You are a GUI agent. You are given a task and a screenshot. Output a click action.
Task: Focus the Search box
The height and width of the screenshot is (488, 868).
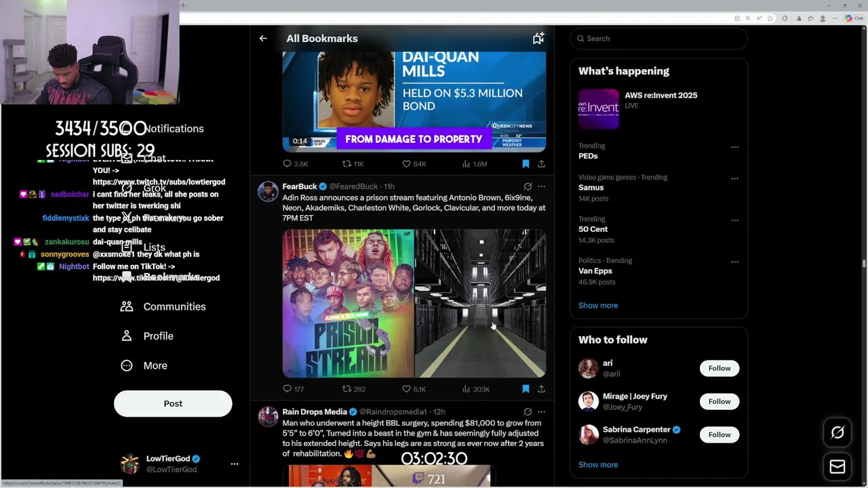(658, 39)
